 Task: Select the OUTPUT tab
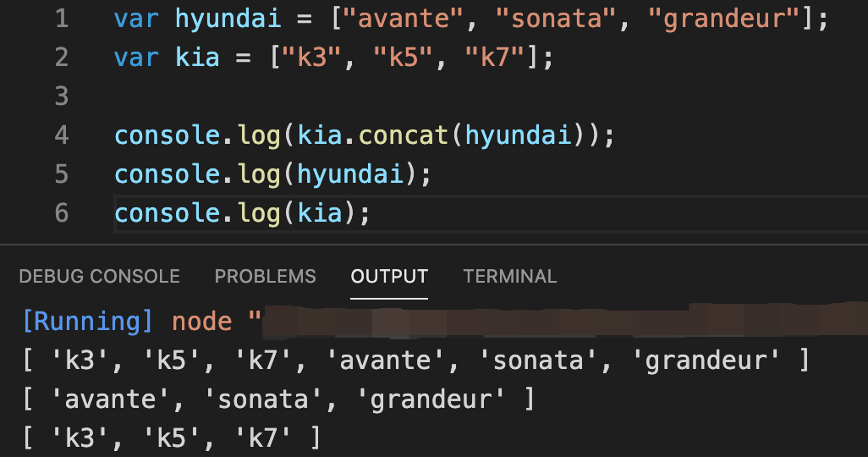pyautogui.click(x=389, y=276)
